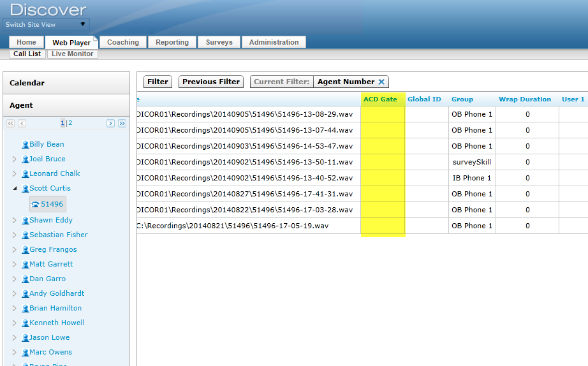Viewport: 588px width, 366px height.
Task: Click the first page arrow in agent pager
Action: (x=11, y=123)
